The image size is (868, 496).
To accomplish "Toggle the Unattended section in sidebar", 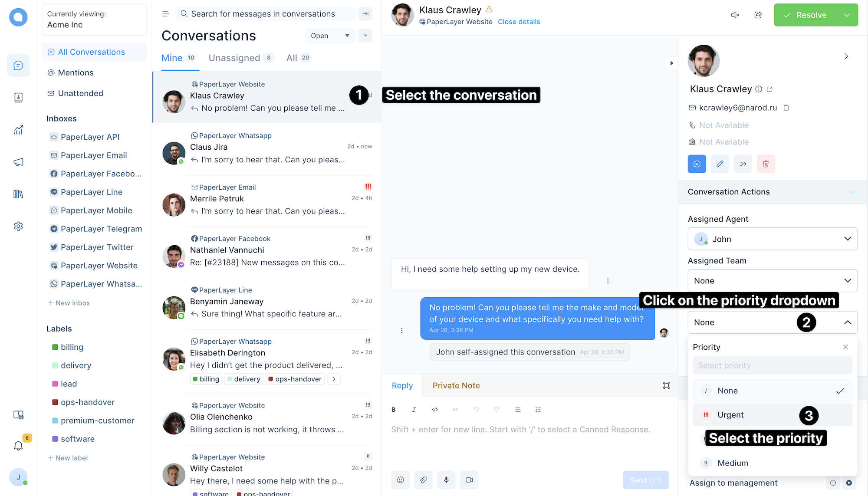I will point(80,93).
